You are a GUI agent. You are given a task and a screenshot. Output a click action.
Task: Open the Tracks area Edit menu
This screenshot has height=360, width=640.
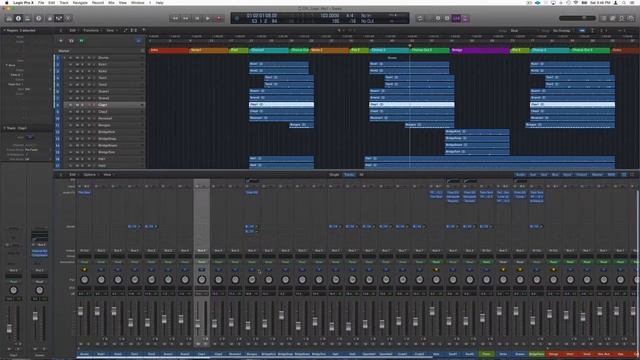pyautogui.click(x=73, y=30)
